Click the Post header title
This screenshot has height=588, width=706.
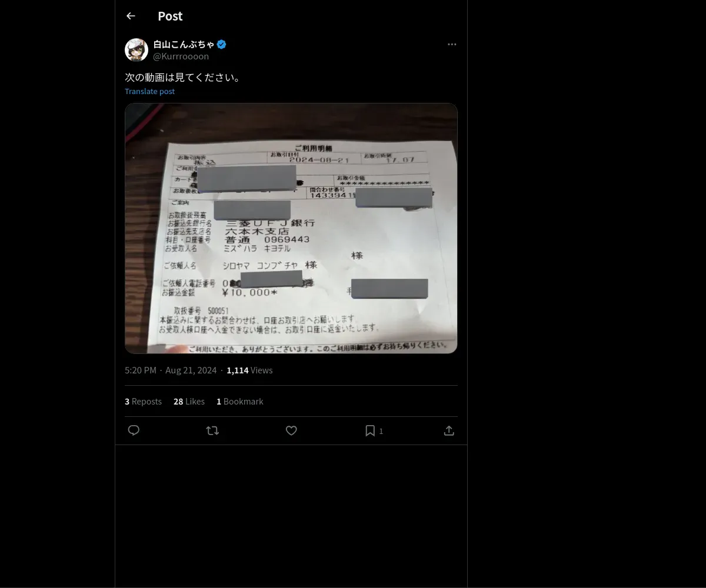[x=170, y=16]
